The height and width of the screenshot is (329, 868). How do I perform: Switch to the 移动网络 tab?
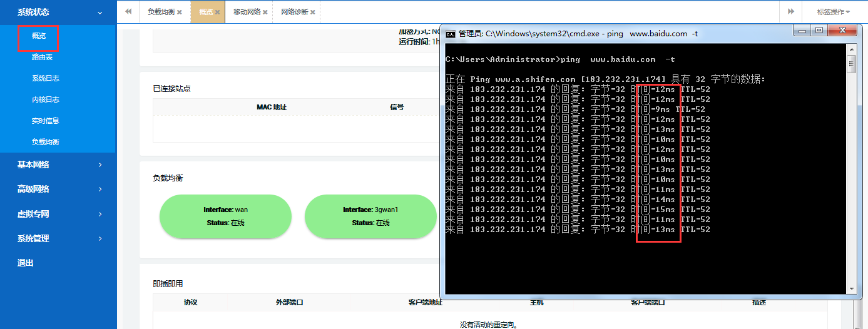point(247,12)
